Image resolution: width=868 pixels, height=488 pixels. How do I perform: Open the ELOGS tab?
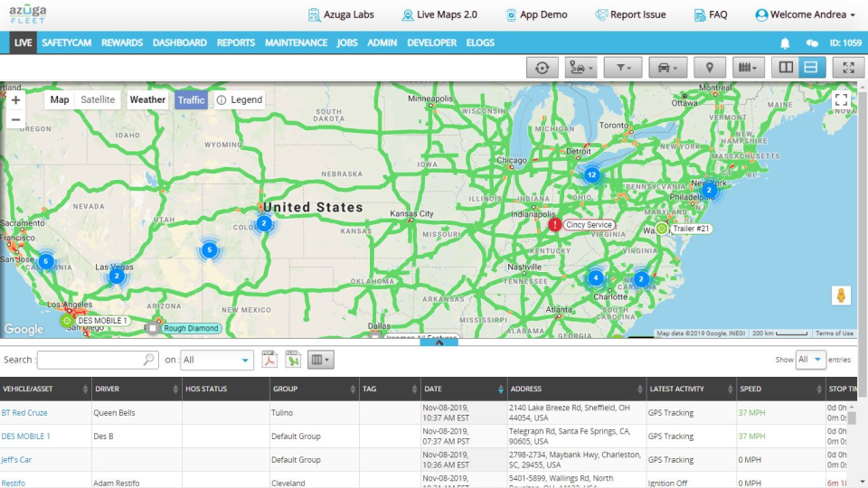click(x=480, y=42)
